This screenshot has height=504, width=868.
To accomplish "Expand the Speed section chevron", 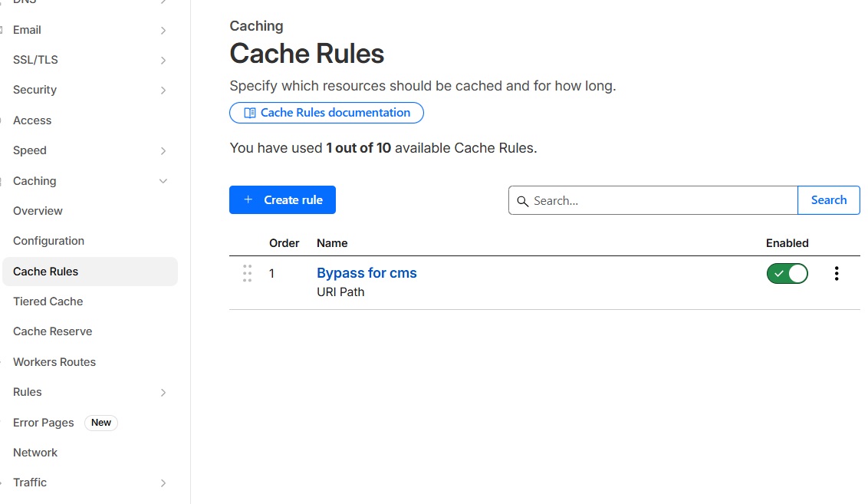I will [163, 151].
